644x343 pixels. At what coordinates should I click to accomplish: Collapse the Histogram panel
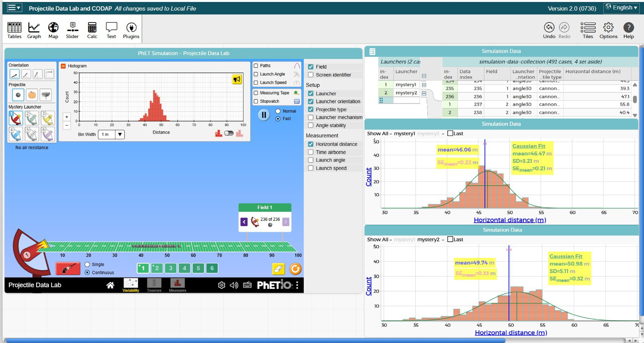tap(63, 66)
